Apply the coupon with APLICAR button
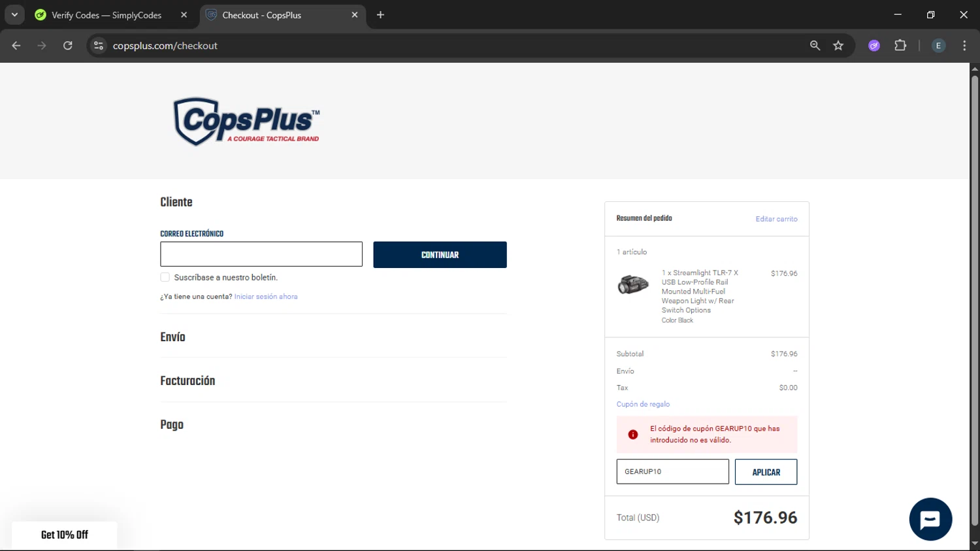 pos(766,472)
